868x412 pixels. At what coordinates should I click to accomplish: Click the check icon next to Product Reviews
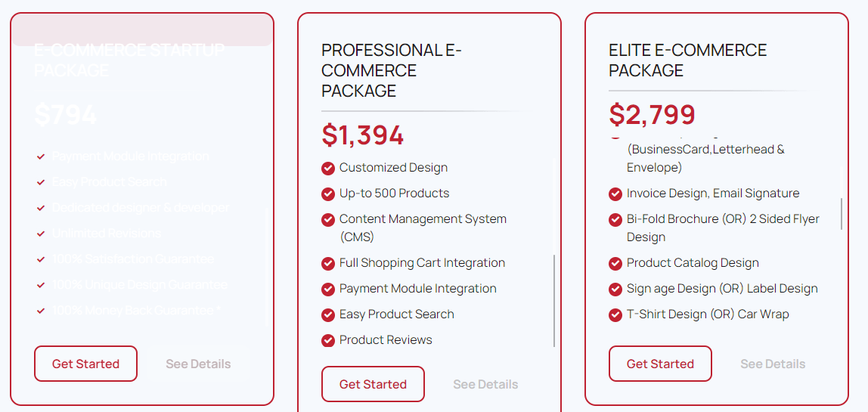pos(327,341)
